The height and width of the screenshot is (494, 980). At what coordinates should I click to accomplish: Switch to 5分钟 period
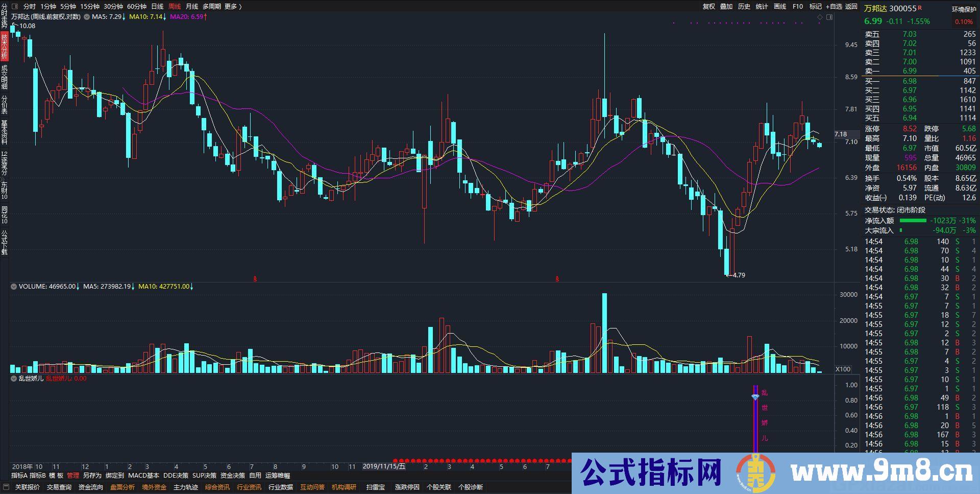pyautogui.click(x=68, y=7)
